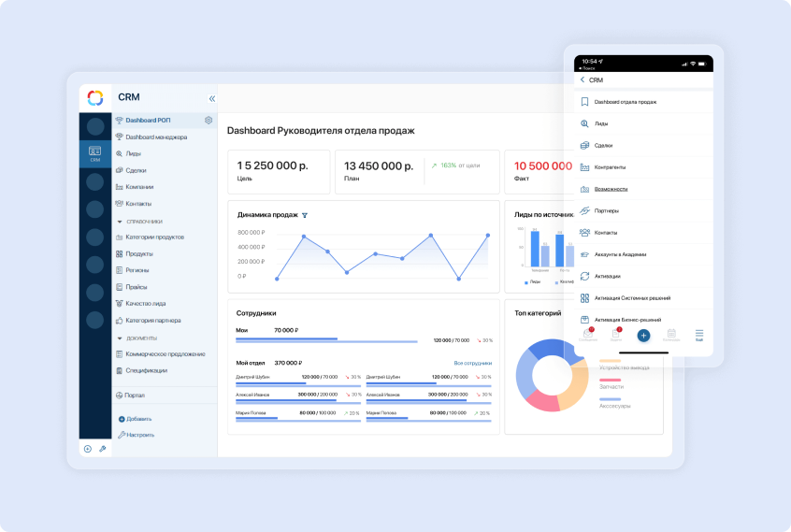This screenshot has height=532, width=791.
Task: Click the Добавить button in sidebar
Action: pyautogui.click(x=136, y=419)
